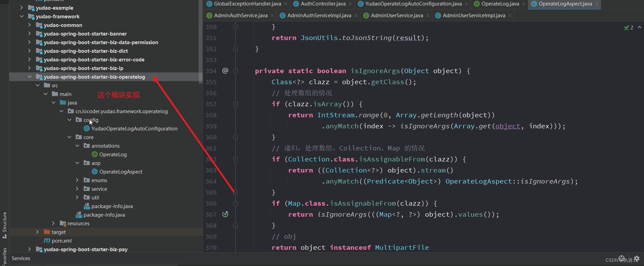Open the OperateLog annotation file in tree

click(113, 155)
